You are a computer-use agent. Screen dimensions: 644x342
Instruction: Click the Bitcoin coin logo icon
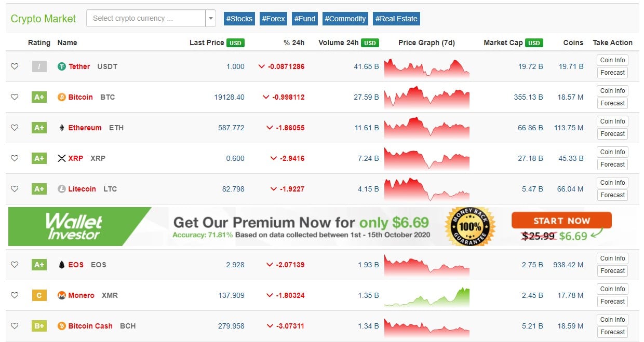click(x=62, y=97)
